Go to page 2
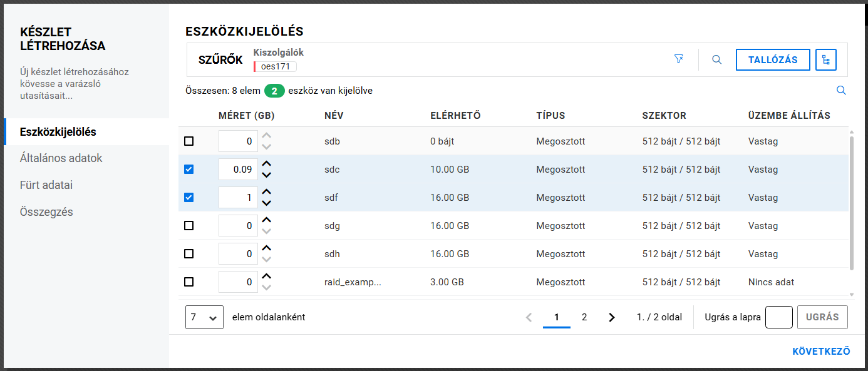Screen dimensions: 868x371 pyautogui.click(x=584, y=317)
